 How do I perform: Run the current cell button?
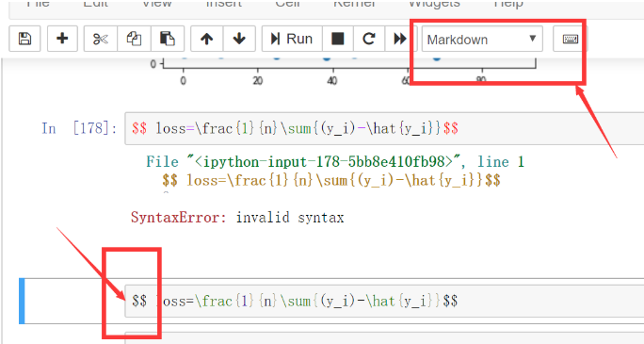point(292,39)
